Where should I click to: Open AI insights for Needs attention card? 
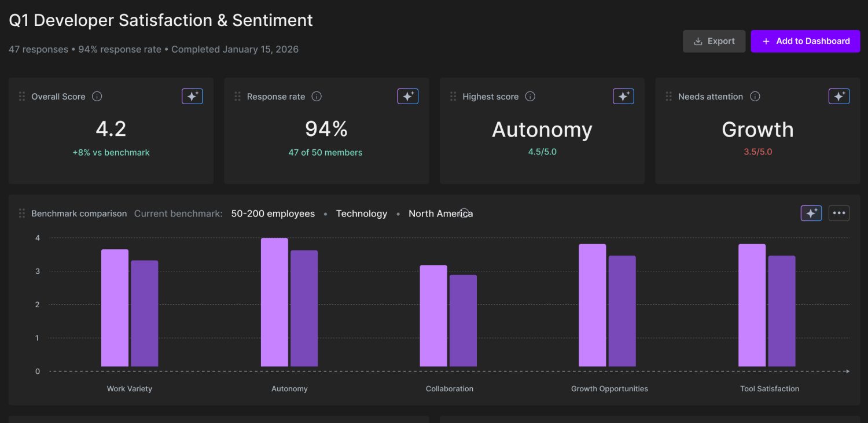point(838,97)
